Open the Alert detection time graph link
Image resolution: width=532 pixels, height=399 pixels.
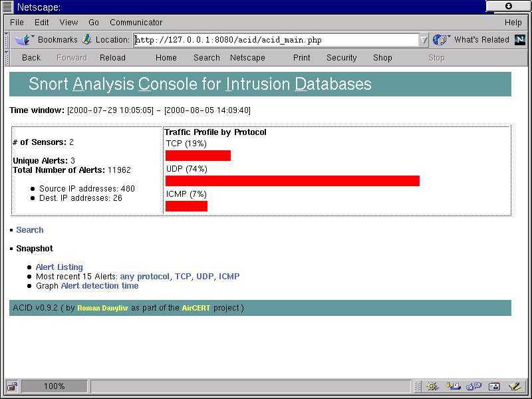pyautogui.click(x=100, y=286)
